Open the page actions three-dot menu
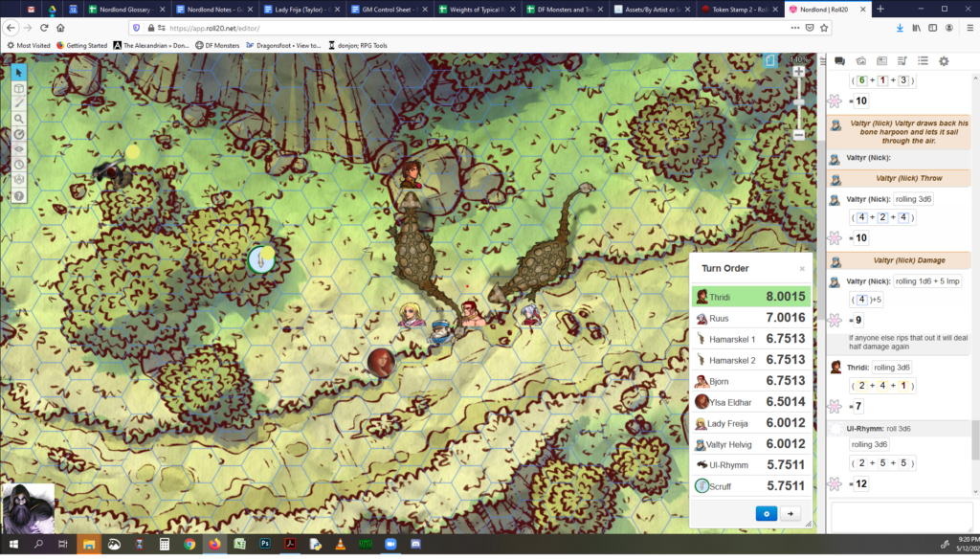The height and width of the screenshot is (560, 980). [x=794, y=28]
